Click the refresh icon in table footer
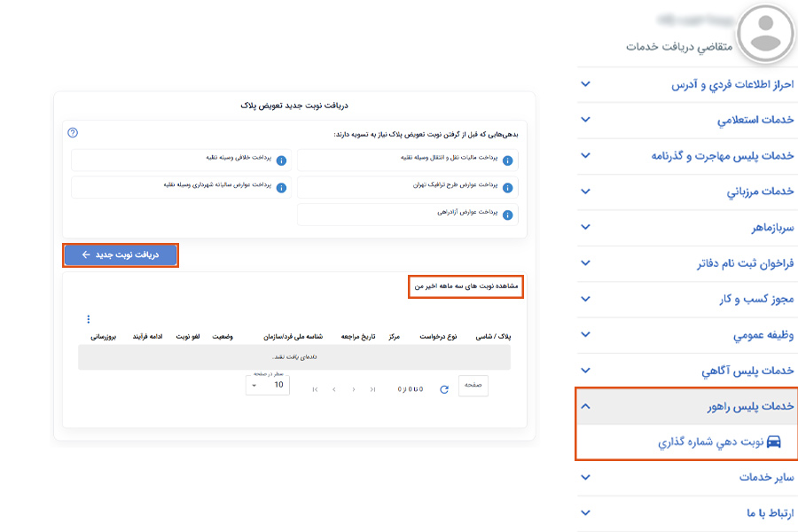Screen dimensions: 798x532 pos(443,389)
